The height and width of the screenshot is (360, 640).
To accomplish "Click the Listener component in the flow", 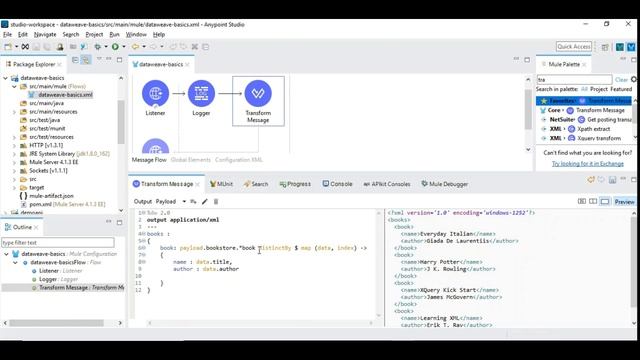I will tap(155, 93).
